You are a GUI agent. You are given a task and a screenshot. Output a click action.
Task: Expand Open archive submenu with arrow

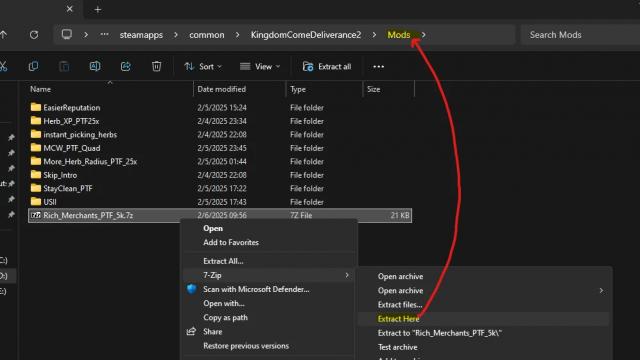(601, 291)
